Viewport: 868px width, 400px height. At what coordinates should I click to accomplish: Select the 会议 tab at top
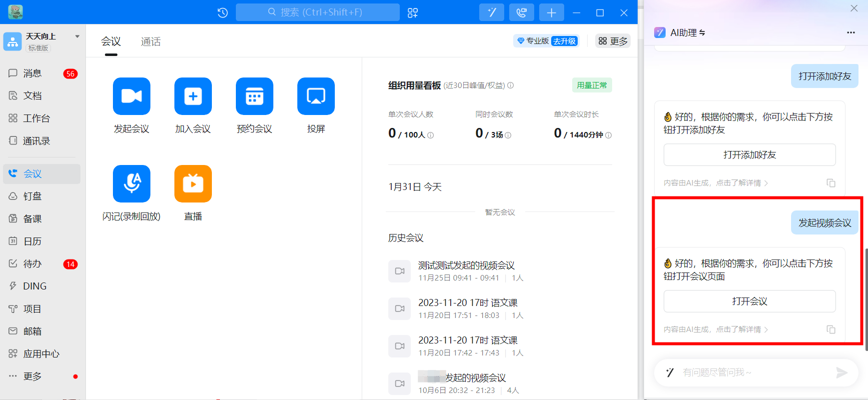111,41
